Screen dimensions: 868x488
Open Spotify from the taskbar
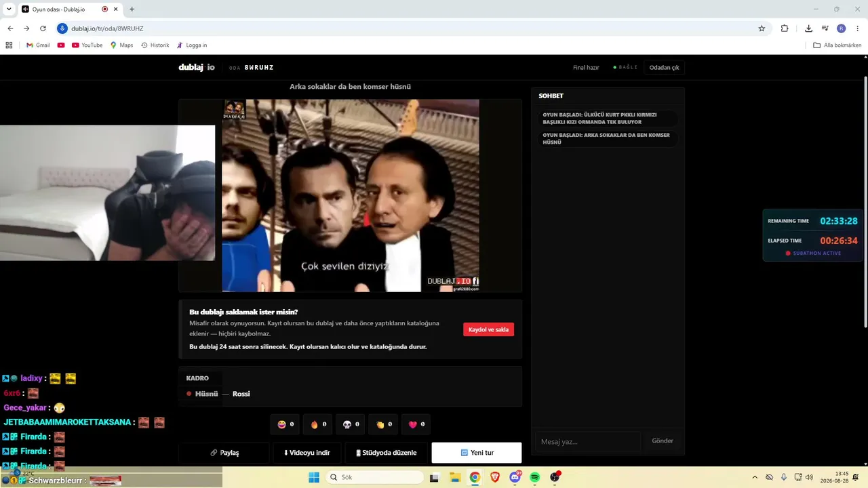[535, 477]
